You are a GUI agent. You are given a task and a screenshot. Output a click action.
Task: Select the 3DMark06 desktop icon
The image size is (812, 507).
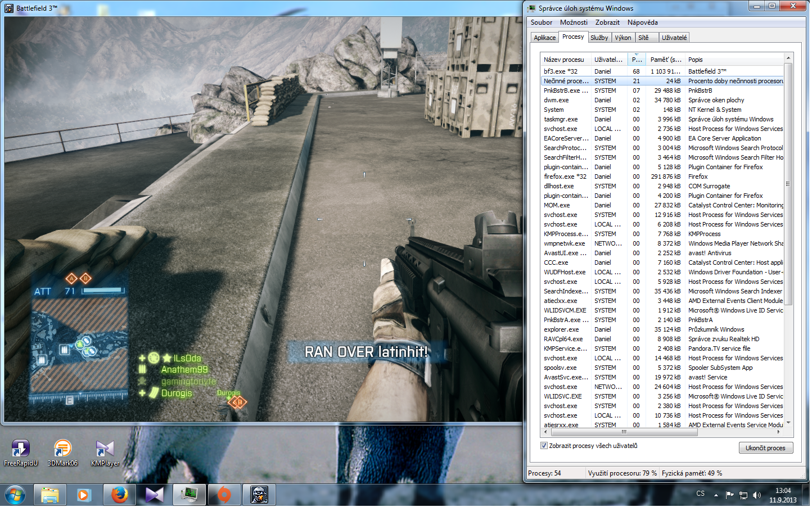click(x=62, y=453)
